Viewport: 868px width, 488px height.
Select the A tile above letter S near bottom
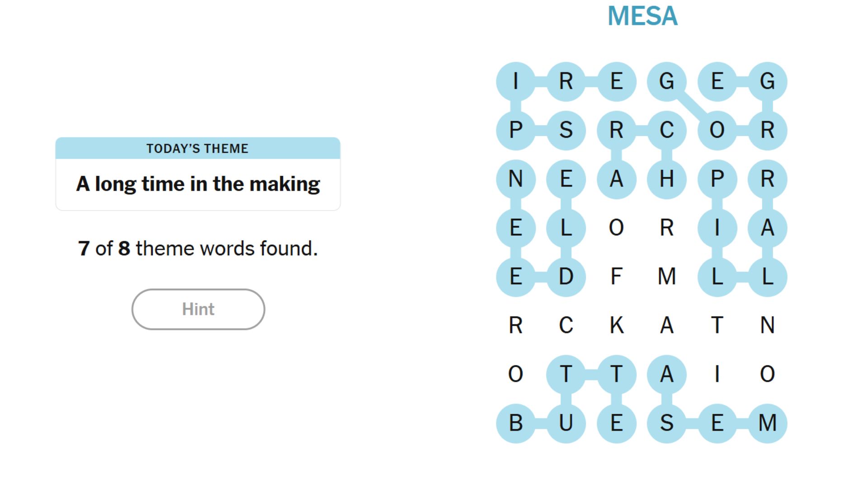666,374
